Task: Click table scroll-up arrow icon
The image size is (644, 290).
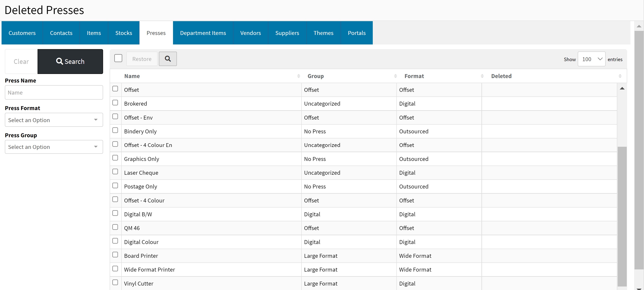Action: (622, 88)
